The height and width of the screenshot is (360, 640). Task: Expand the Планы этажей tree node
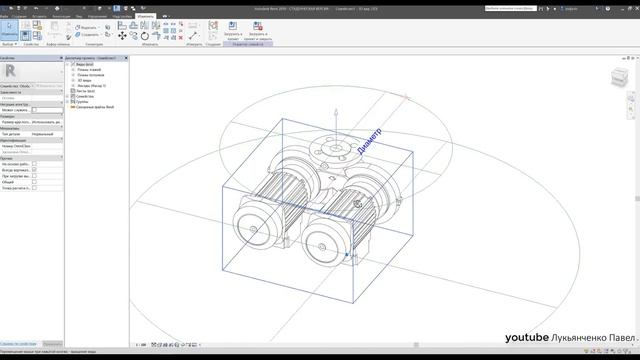tap(73, 70)
